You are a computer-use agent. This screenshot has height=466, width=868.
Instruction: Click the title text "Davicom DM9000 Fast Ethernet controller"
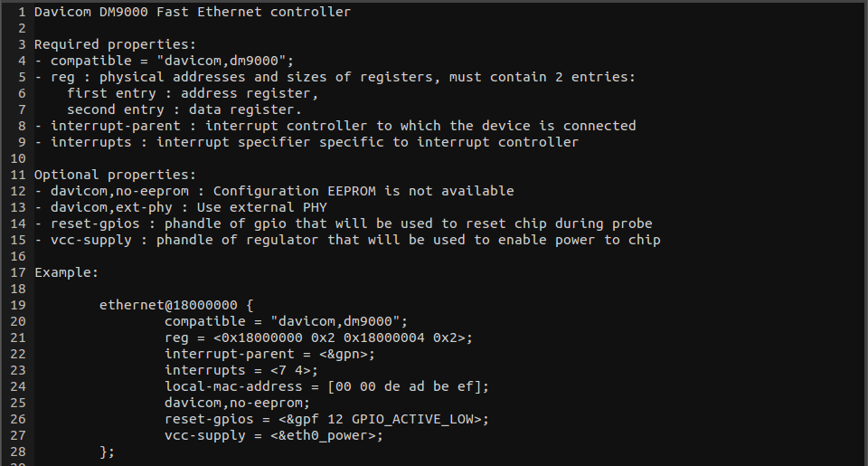click(193, 12)
